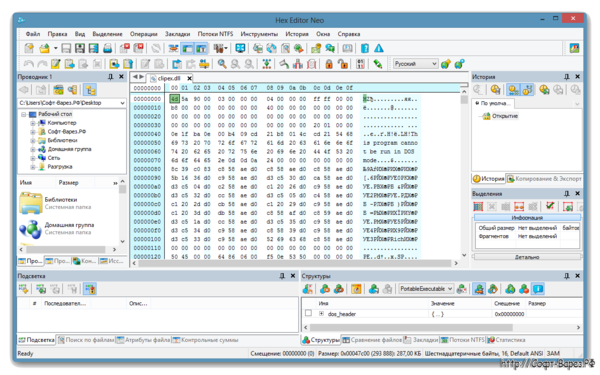Screen dimensions: 600x375
Task: Switch to Копирование & Экспорт tab
Action: [544, 179]
